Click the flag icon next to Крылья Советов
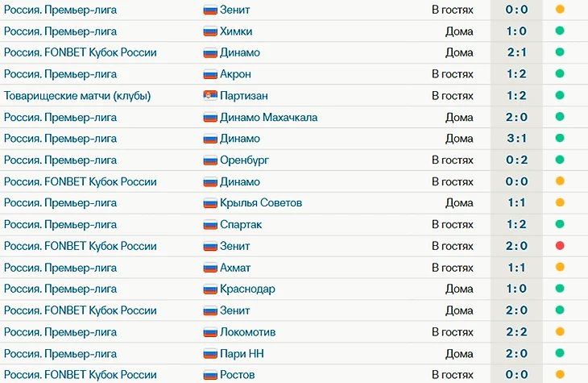 pos(210,202)
